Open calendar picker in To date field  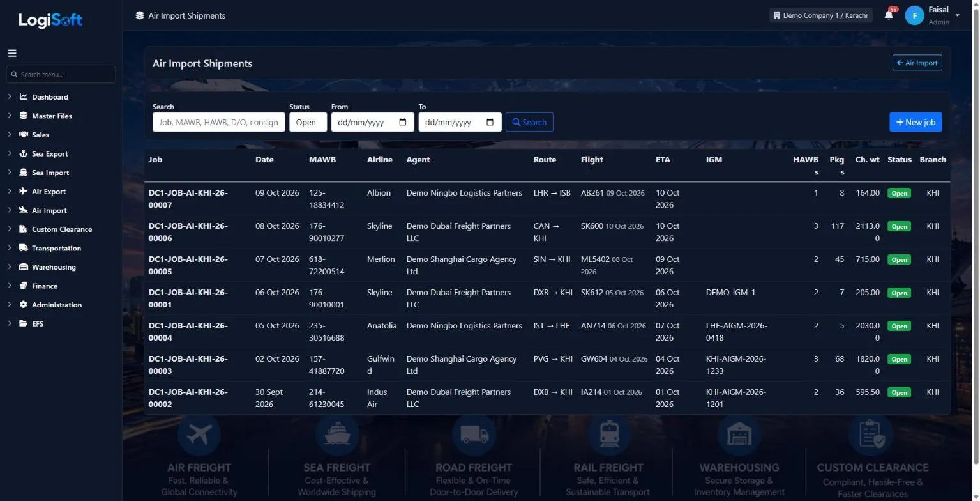pos(490,122)
